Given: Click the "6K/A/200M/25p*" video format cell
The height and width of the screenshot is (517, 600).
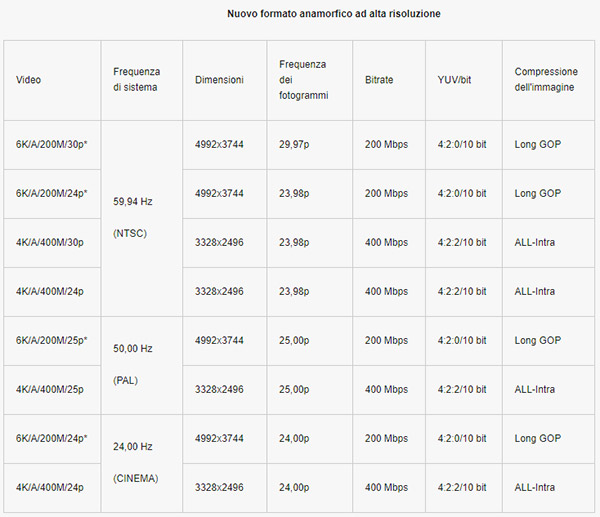Looking at the screenshot, I should pyautogui.click(x=52, y=340).
